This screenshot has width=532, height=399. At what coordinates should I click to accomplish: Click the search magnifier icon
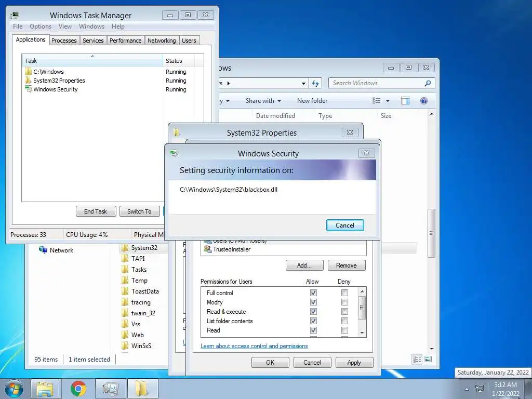coord(428,83)
